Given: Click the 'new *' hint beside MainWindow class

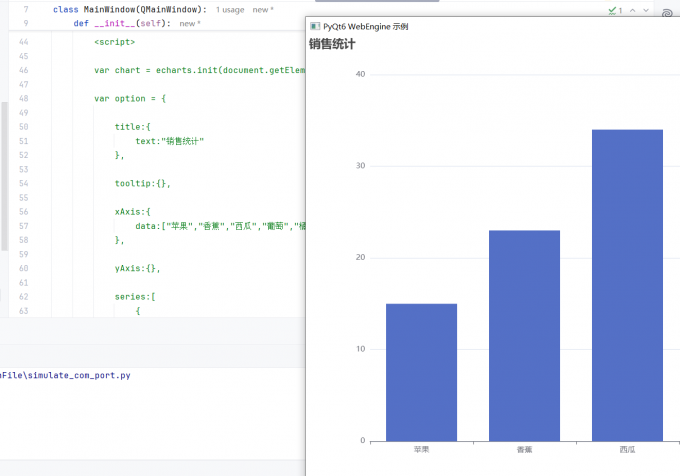Looking at the screenshot, I should click(263, 10).
